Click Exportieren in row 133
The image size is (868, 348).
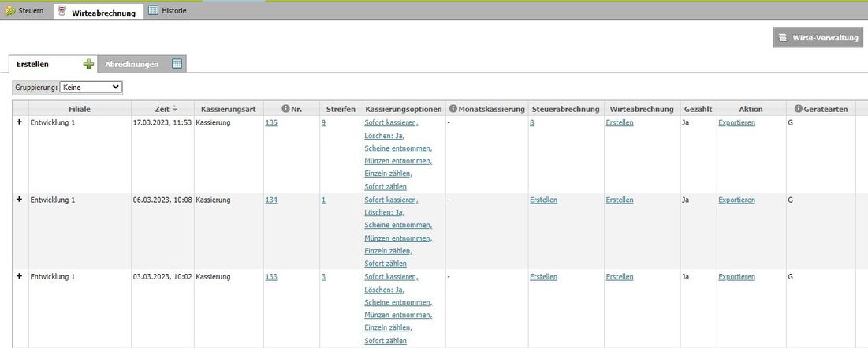tap(737, 276)
